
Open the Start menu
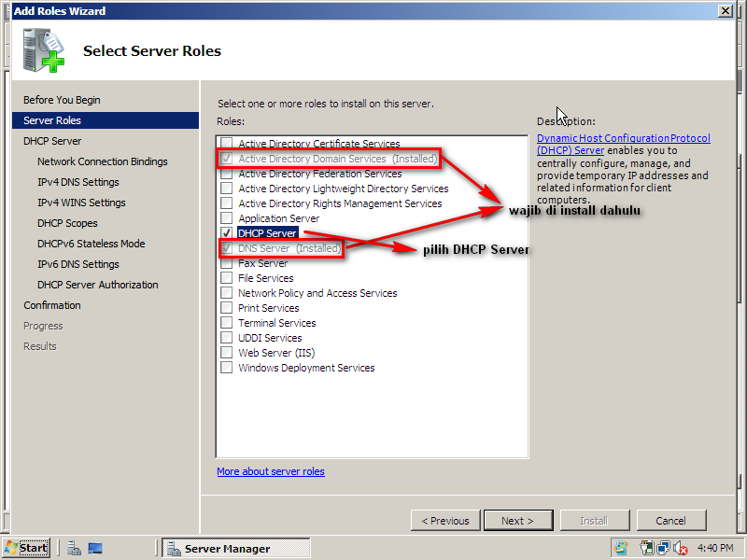coord(26,548)
